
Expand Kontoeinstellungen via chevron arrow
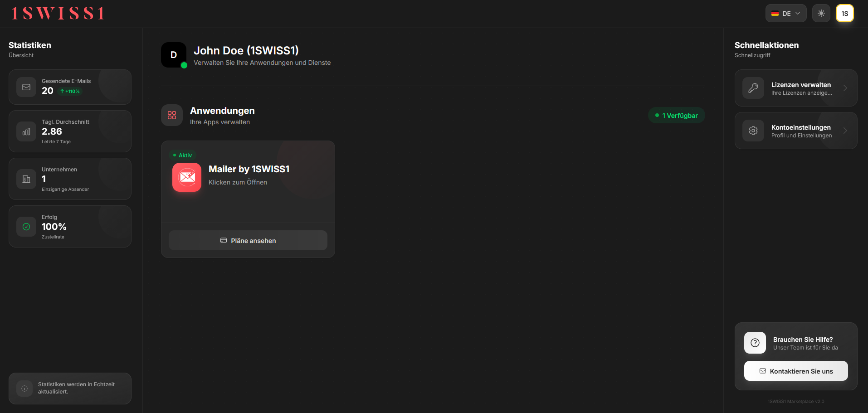tap(845, 131)
